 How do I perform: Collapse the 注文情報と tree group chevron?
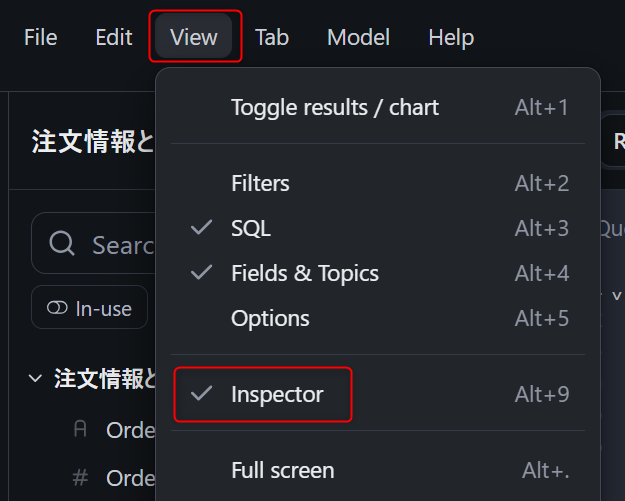click(x=36, y=379)
